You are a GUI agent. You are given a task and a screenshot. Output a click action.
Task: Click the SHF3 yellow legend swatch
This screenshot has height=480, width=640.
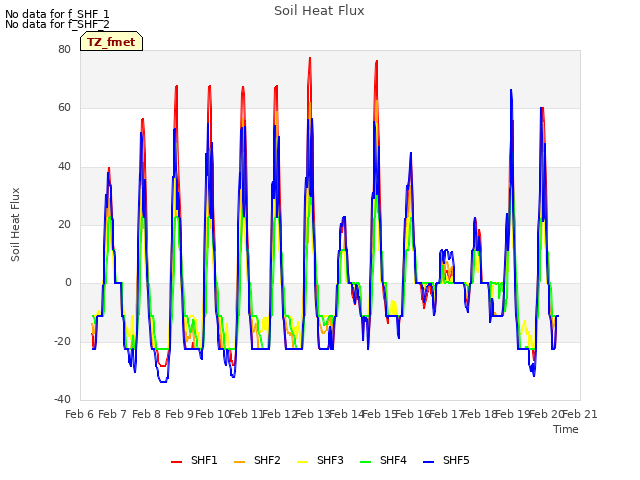(x=302, y=462)
